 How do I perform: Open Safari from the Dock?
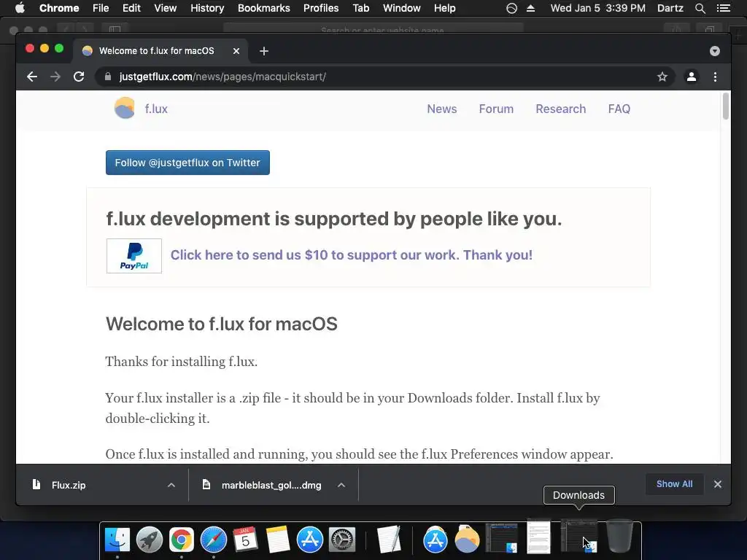tap(214, 540)
